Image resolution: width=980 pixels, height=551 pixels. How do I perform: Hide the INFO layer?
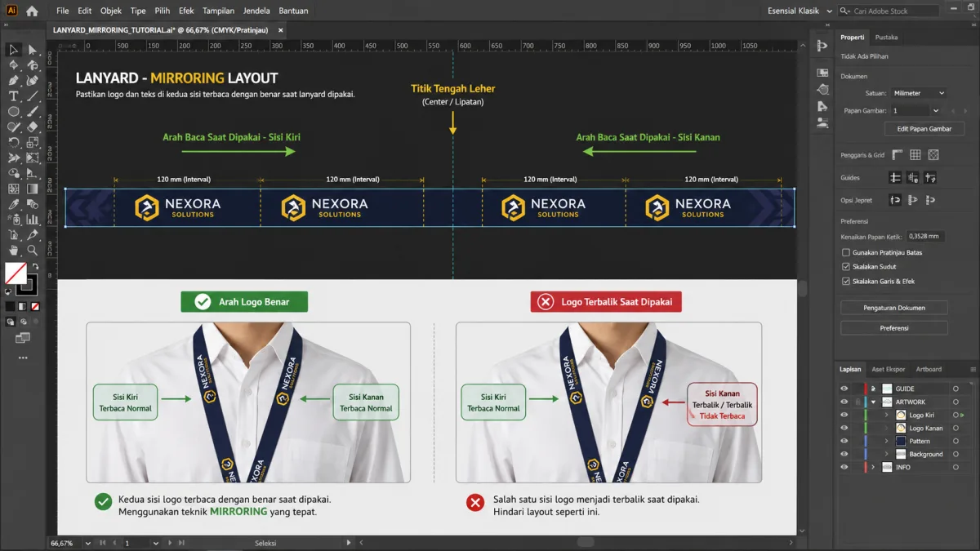(844, 467)
